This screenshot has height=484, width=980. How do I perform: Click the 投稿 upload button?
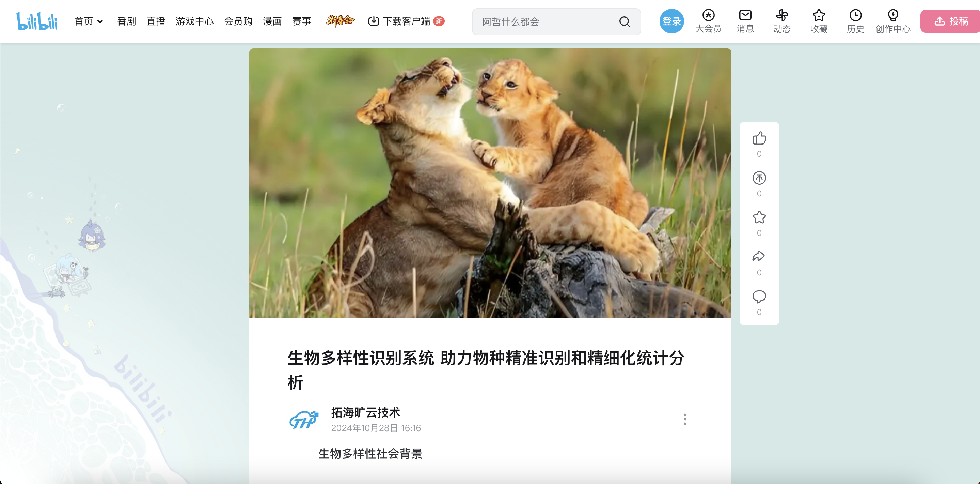click(950, 21)
